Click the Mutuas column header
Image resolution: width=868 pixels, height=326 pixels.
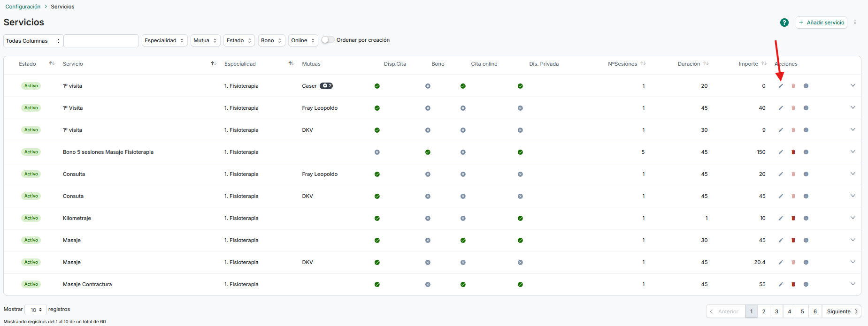coord(311,64)
